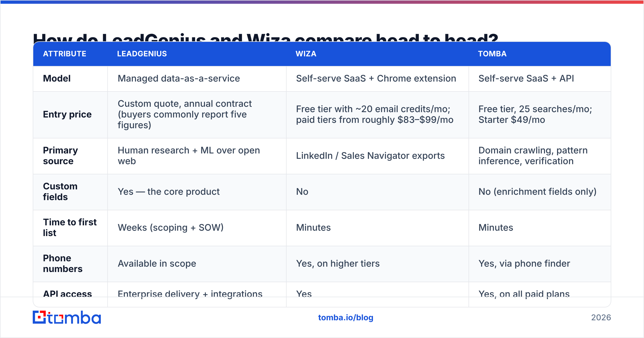Select the TOMBA column header

click(492, 54)
